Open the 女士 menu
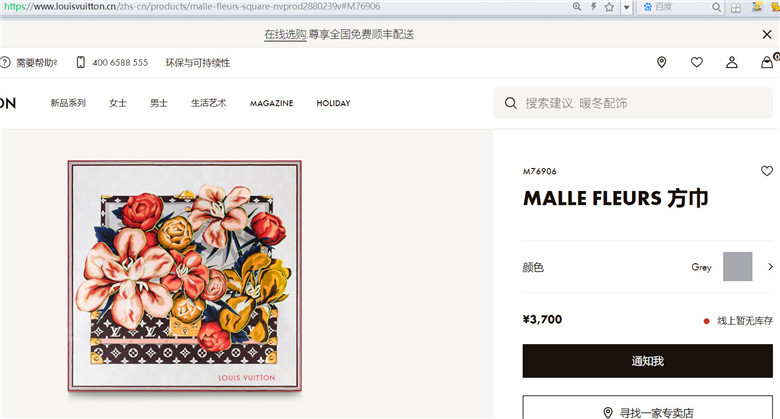 (118, 103)
